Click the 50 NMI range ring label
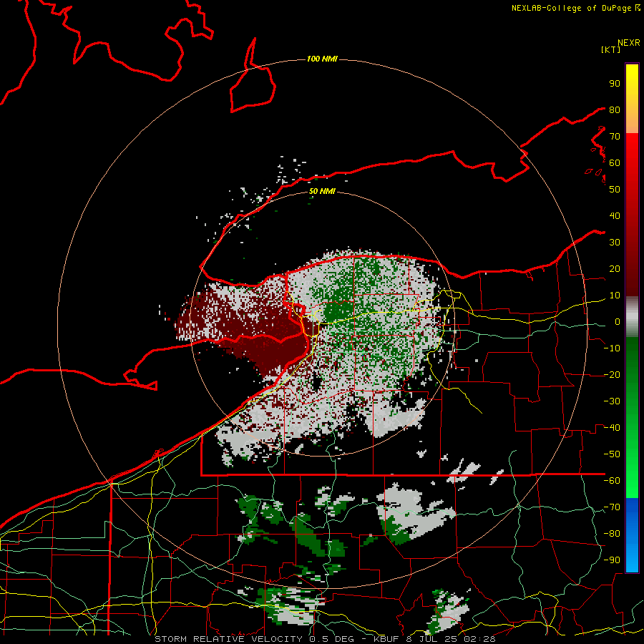 [322, 191]
